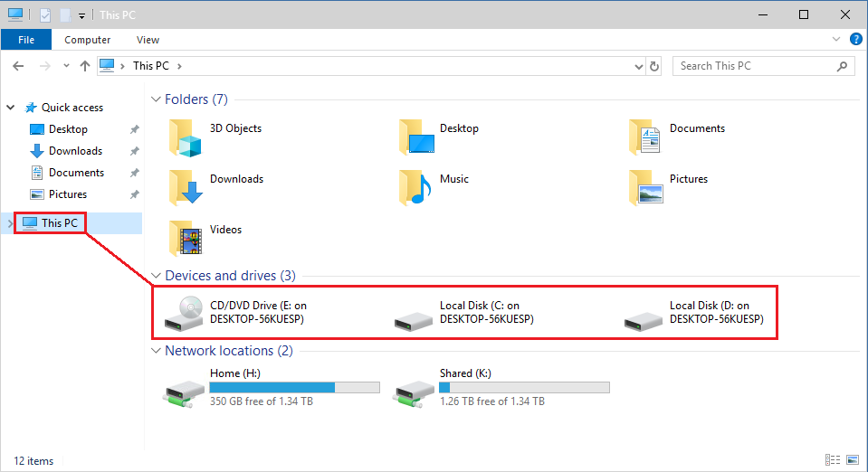Viewport: 868px width, 472px height.
Task: Collapse the Devices and drives group
Action: point(156,276)
